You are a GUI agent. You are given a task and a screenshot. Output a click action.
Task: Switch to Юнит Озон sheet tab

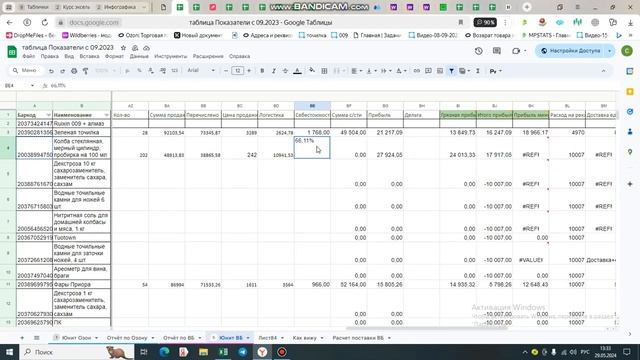coord(76,338)
